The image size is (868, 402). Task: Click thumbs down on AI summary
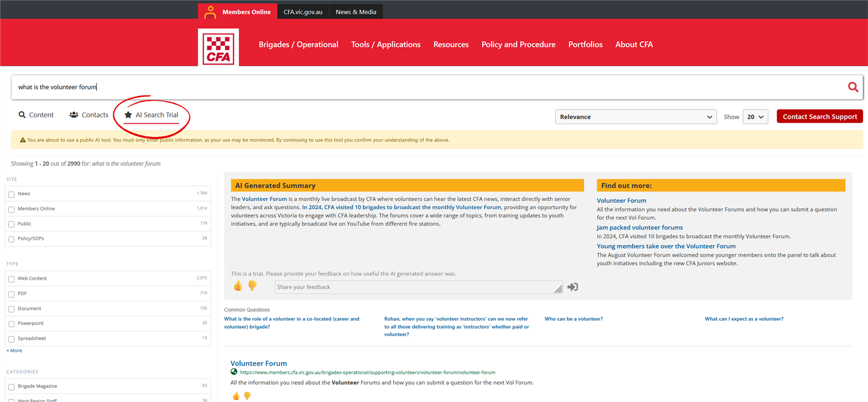pos(252,286)
